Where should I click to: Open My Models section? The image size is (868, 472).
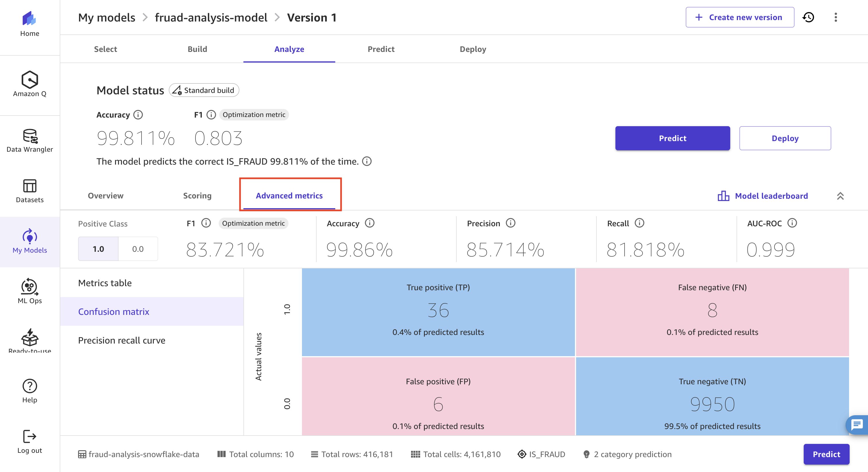(30, 241)
